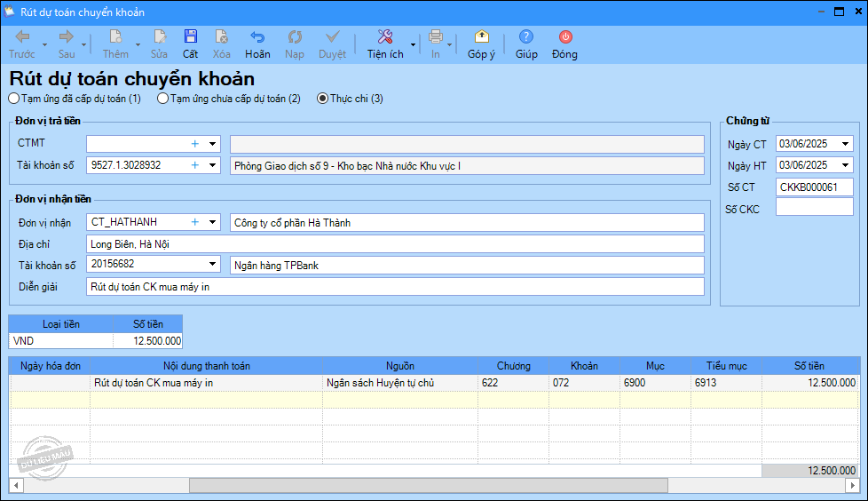The width and height of the screenshot is (868, 501).
Task: Click the Địa chỉ field Long Biên
Action: (395, 244)
